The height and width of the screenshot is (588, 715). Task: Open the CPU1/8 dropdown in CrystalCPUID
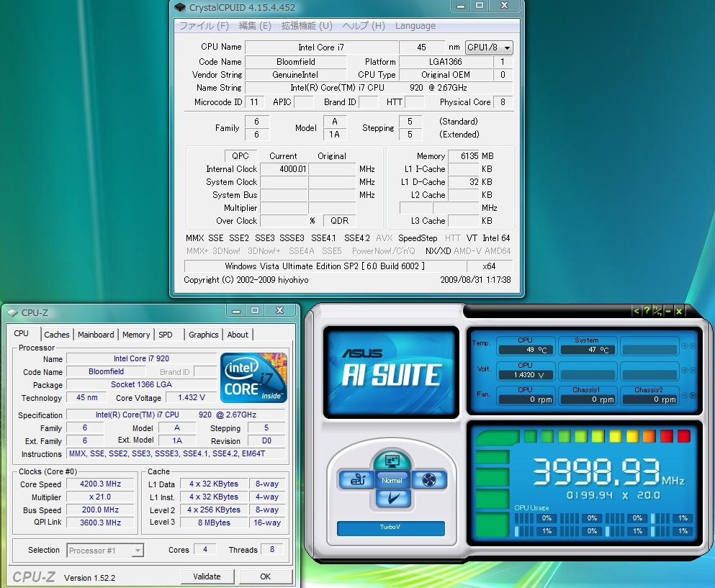489,48
